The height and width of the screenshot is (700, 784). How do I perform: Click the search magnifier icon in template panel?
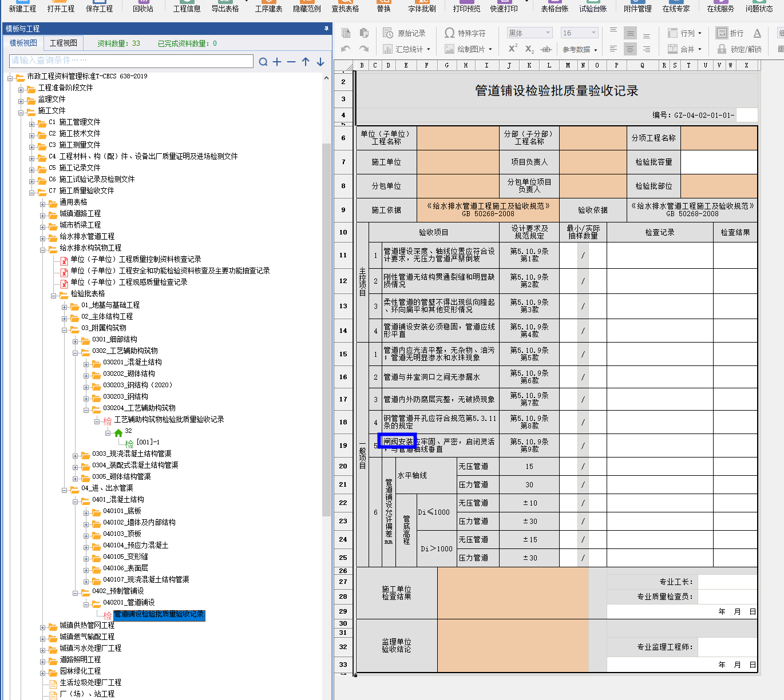263,62
